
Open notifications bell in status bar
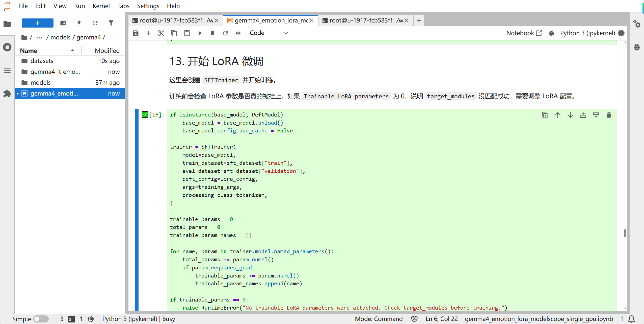pos(631,319)
